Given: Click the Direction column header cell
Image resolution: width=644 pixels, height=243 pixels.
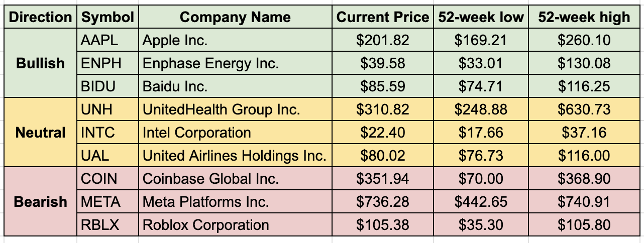Looking at the screenshot, I should [41, 17].
